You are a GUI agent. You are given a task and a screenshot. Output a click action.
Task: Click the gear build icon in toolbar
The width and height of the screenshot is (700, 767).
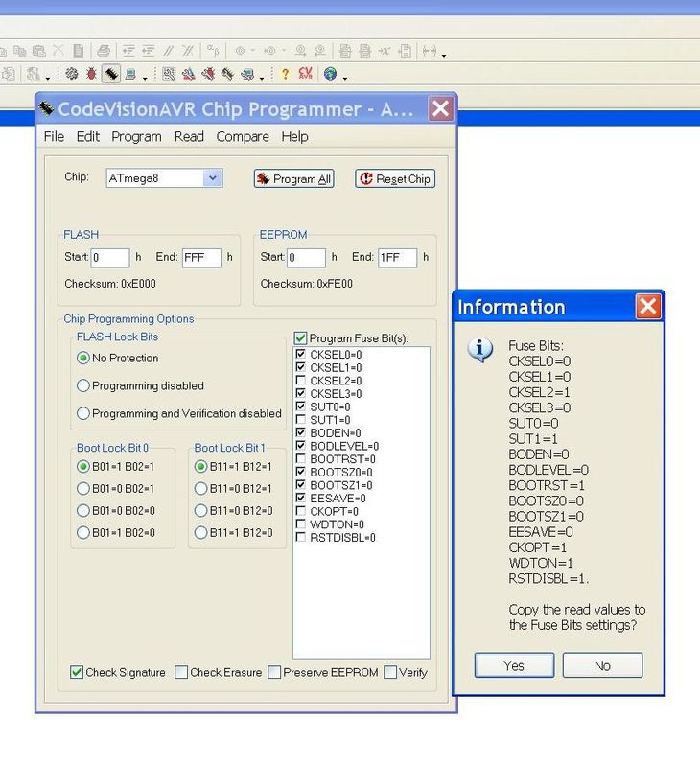click(x=72, y=74)
